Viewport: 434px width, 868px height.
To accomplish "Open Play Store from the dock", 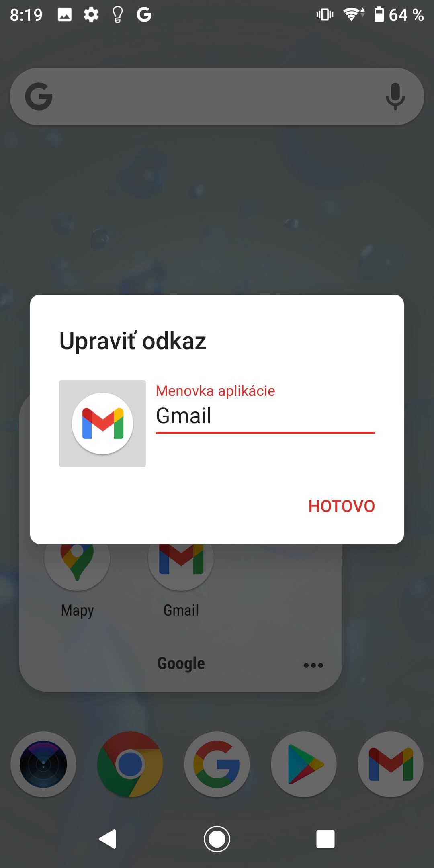I will (304, 764).
